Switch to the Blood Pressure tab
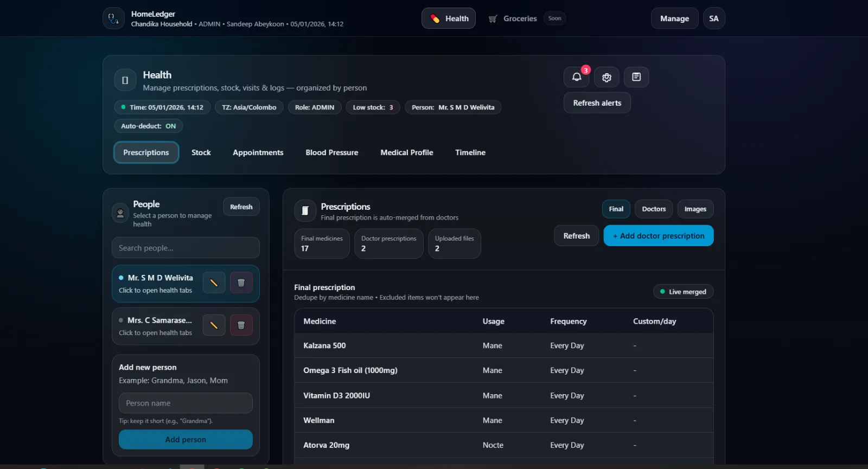868x469 pixels. [x=331, y=152]
